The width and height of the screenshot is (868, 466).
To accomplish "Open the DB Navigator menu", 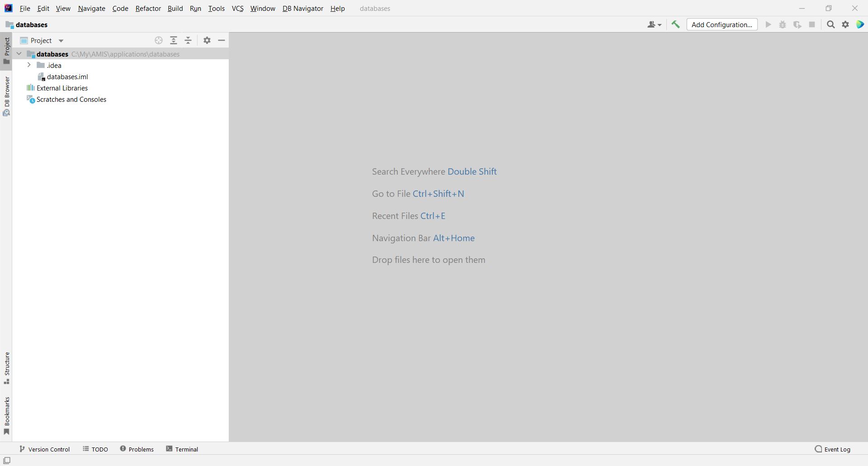I will pos(302,9).
